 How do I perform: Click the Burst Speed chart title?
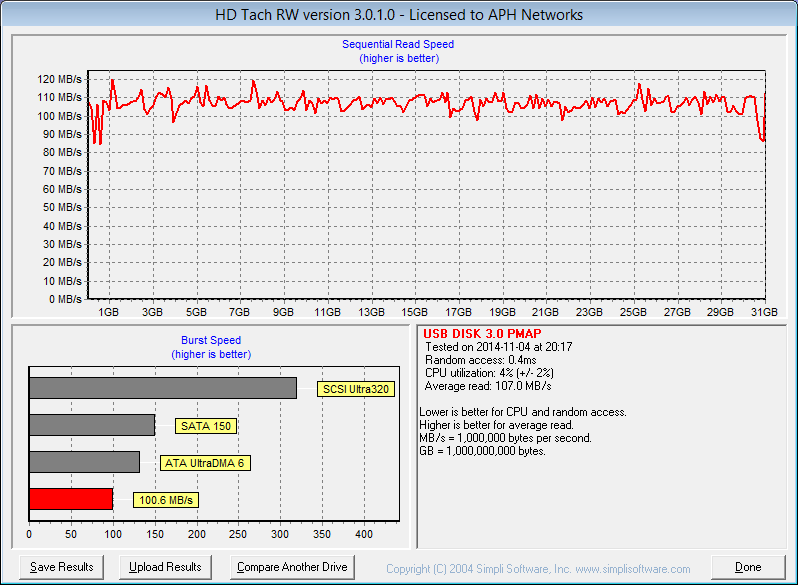(x=211, y=340)
